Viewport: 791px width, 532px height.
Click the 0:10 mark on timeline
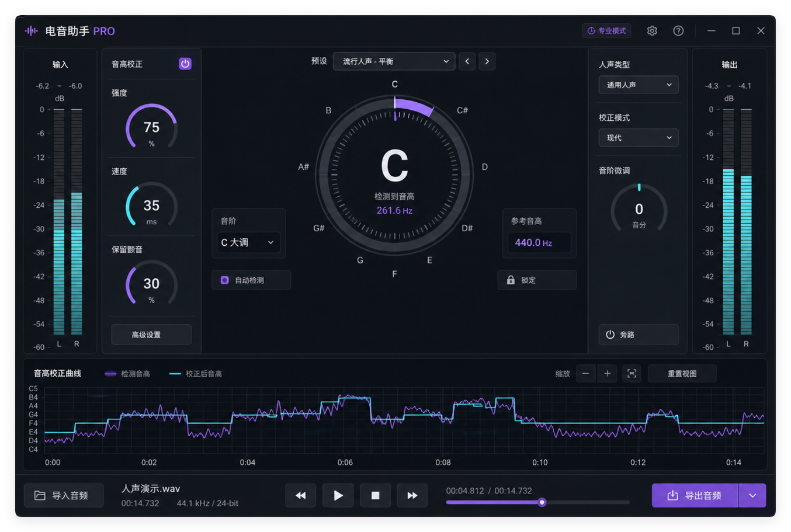click(540, 463)
